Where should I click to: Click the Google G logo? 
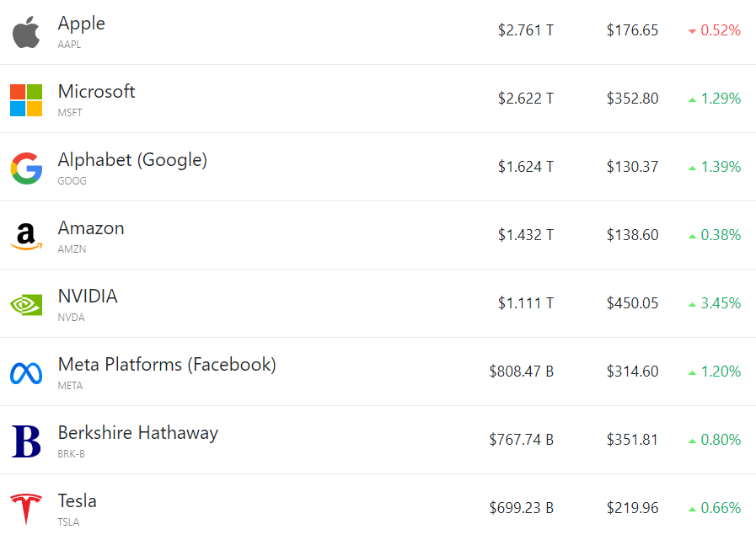point(26,168)
